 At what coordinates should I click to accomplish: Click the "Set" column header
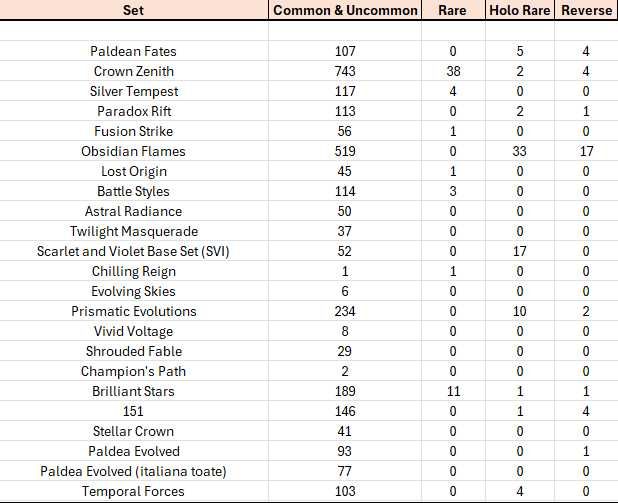tap(132, 10)
